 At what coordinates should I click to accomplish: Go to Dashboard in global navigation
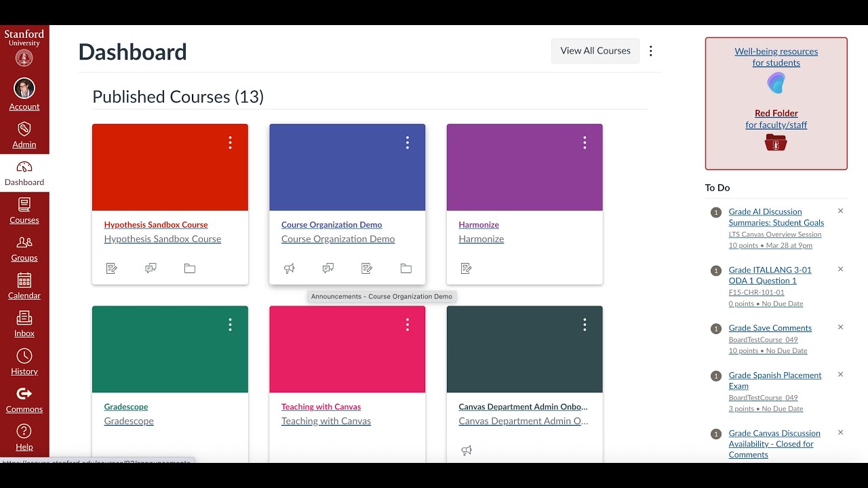(24, 173)
